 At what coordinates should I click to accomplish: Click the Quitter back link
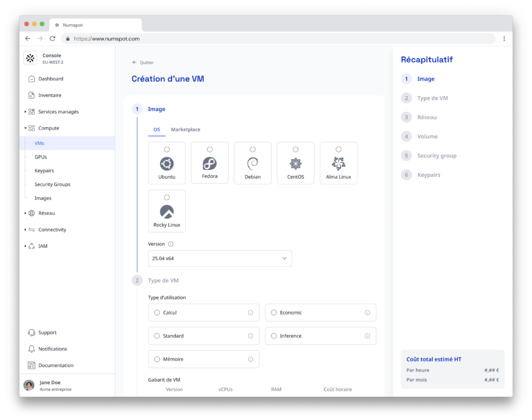tap(143, 62)
